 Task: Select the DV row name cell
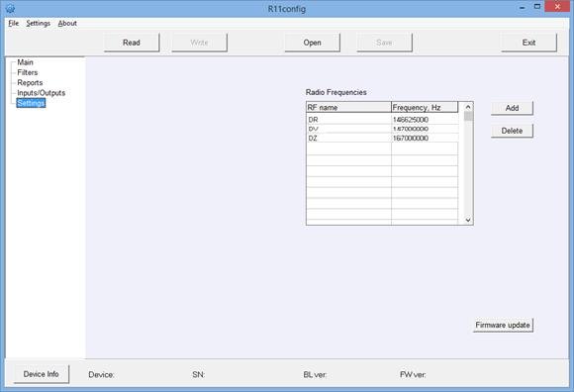coord(348,129)
